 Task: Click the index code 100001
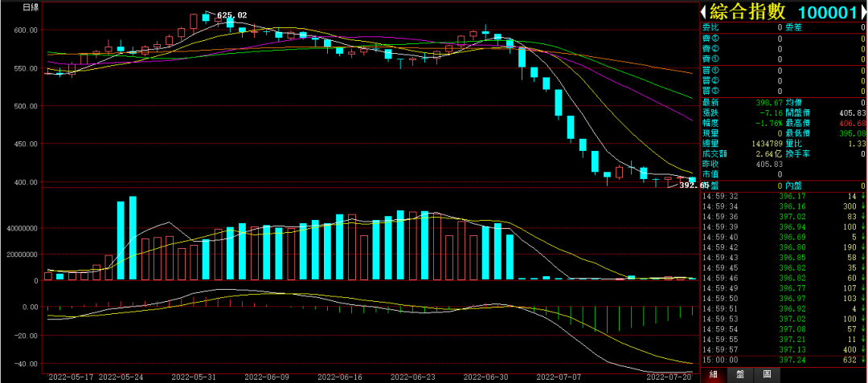[828, 12]
